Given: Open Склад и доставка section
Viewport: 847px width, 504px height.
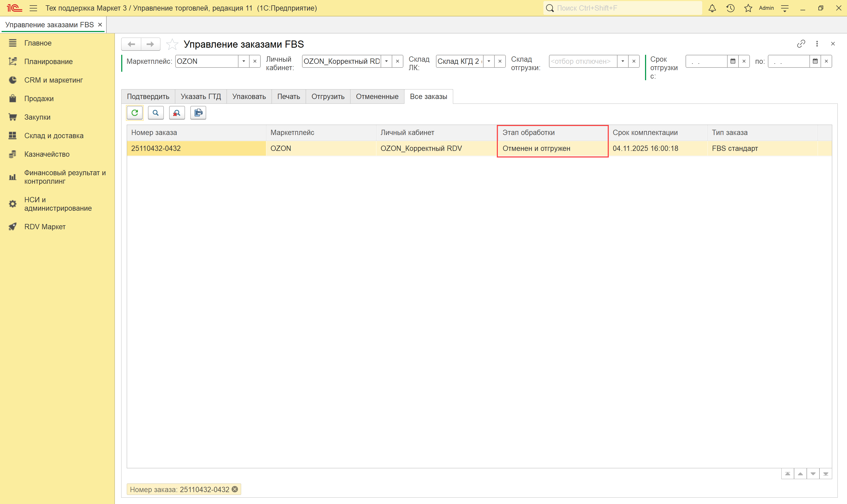Looking at the screenshot, I should coord(54,136).
